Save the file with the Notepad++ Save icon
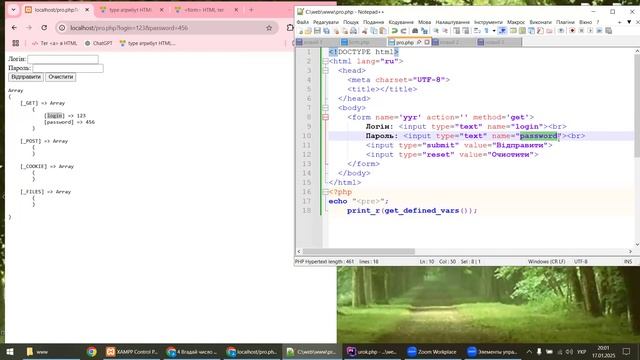 pos(318,31)
